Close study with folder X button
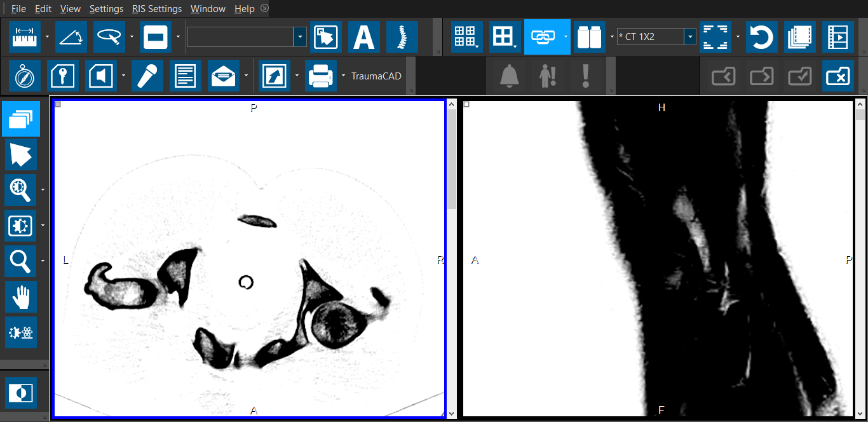This screenshot has width=868, height=422. [x=838, y=76]
